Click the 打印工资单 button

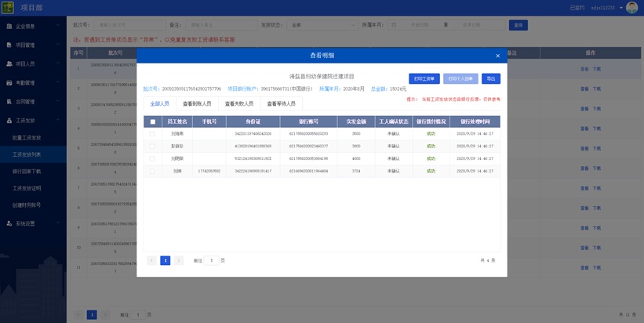pos(424,79)
